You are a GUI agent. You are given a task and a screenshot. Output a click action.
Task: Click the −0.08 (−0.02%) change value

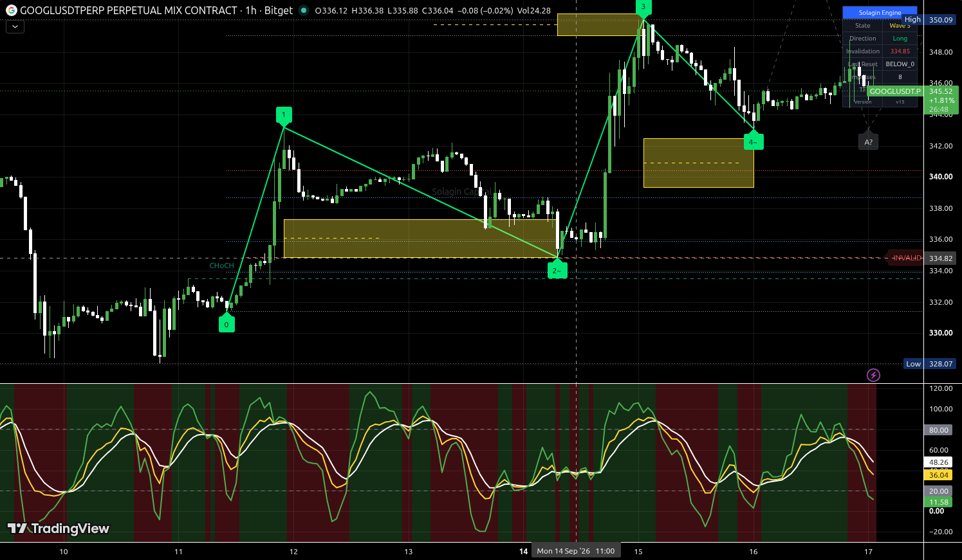[486, 11]
